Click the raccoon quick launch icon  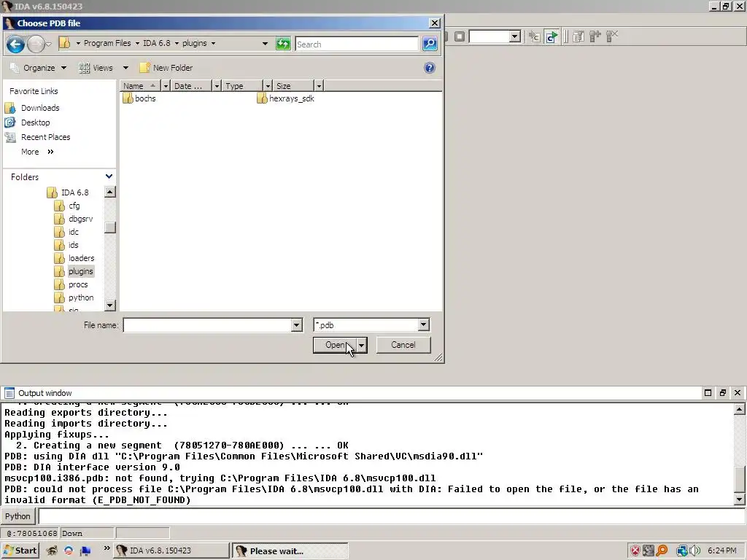tap(52, 551)
